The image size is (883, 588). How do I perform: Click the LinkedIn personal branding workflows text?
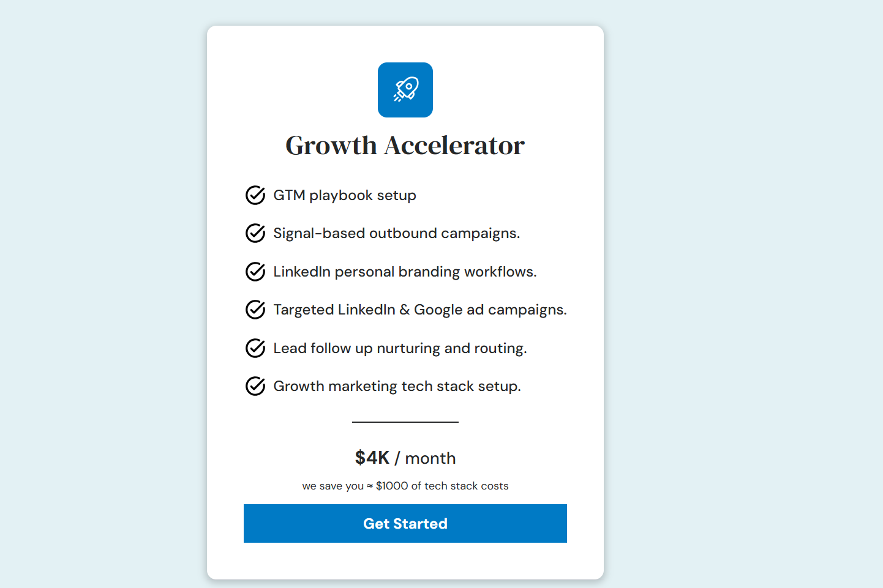click(404, 272)
